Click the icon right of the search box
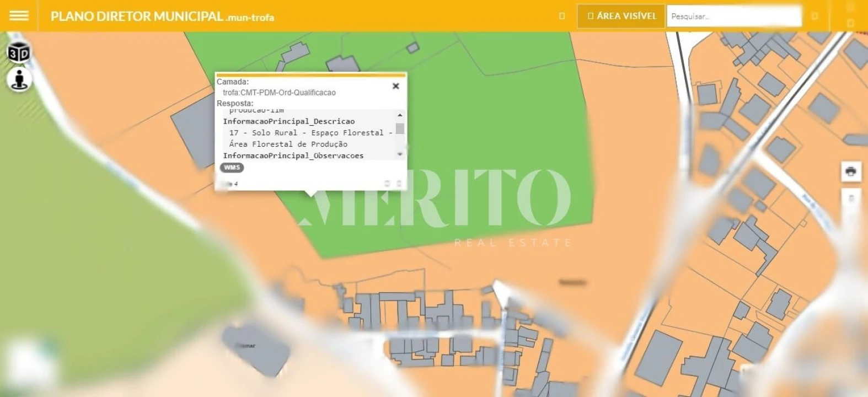 815,16
